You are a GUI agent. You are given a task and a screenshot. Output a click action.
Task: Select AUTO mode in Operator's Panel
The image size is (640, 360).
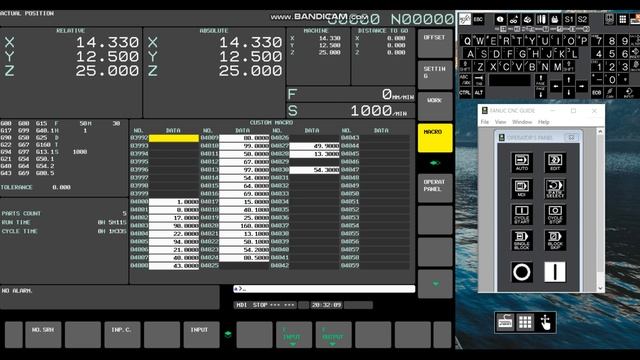522,162
